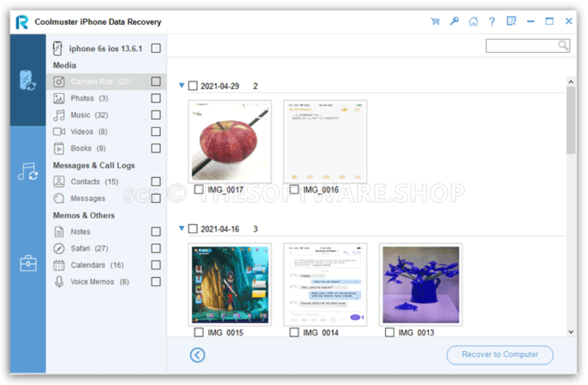Screen dimensions: 588x385
Task: Click the Calendars grid icon
Action: [59, 265]
